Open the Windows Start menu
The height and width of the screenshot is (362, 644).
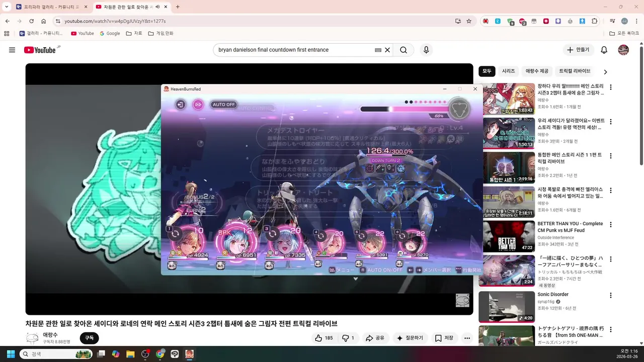pyautogui.click(x=10, y=354)
